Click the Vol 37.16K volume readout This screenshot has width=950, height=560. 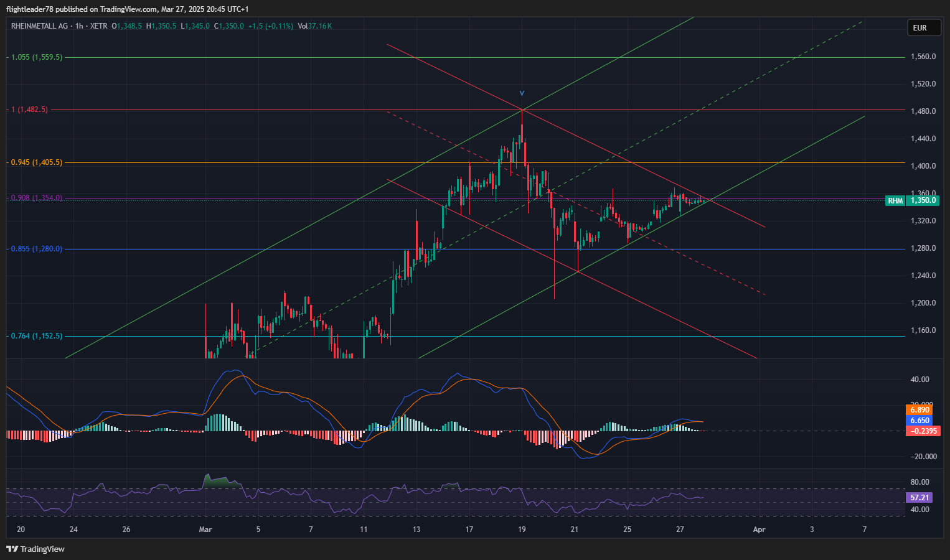(x=315, y=26)
